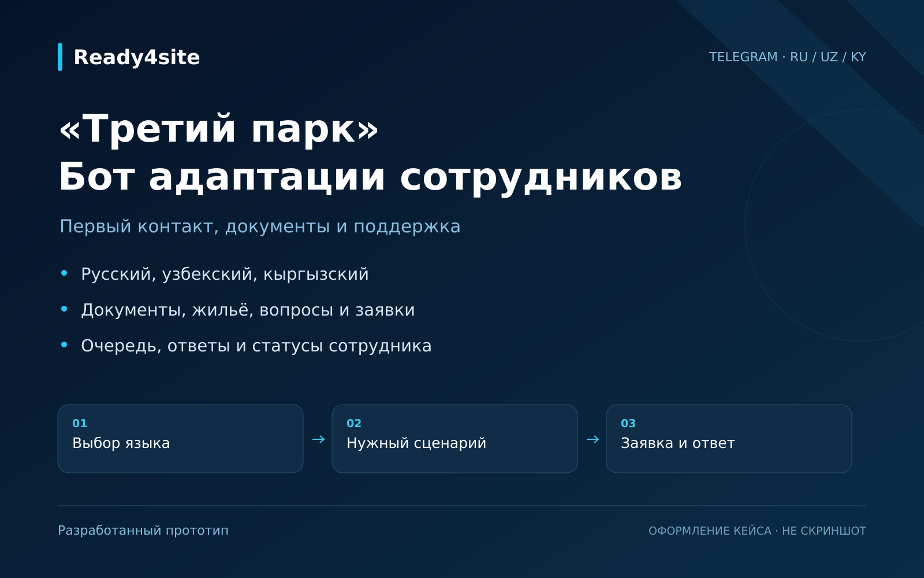Click bullet 'Русский, узбекский, кыргызский'
This screenshot has width=924, height=578.
pyautogui.click(x=225, y=274)
